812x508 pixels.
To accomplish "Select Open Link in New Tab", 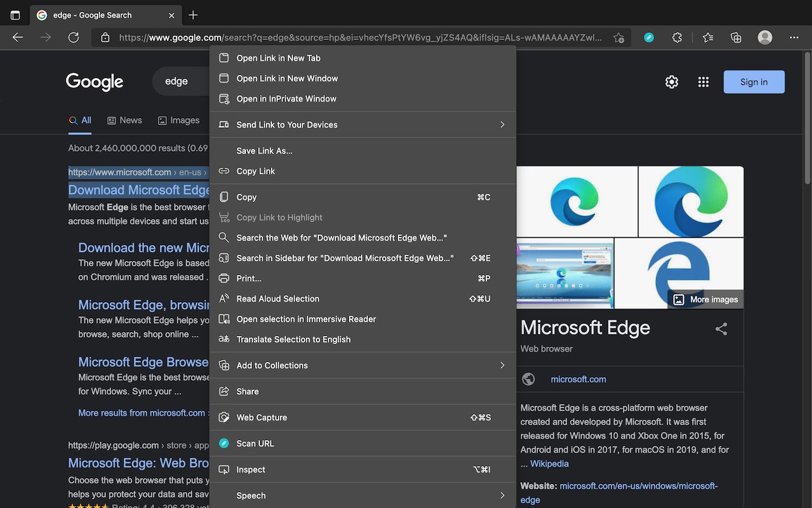I will [x=278, y=58].
